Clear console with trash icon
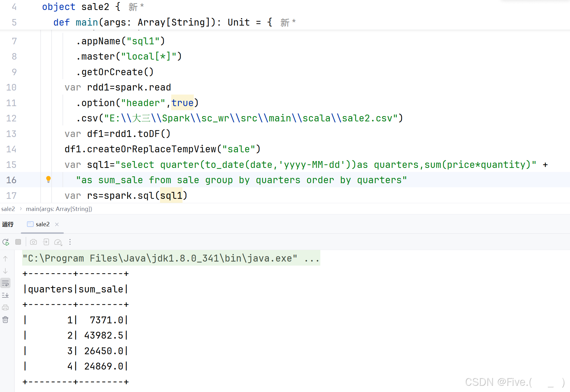 tap(5, 320)
